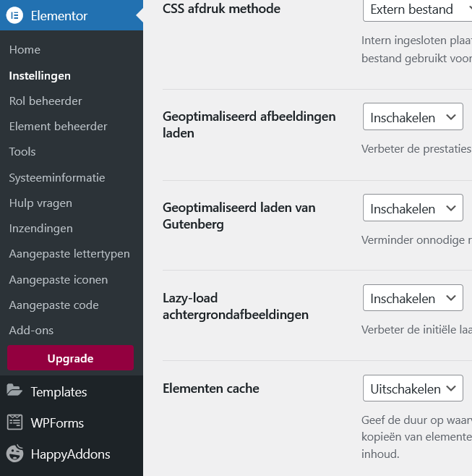Open Elementen cache dropdown

pos(413,388)
